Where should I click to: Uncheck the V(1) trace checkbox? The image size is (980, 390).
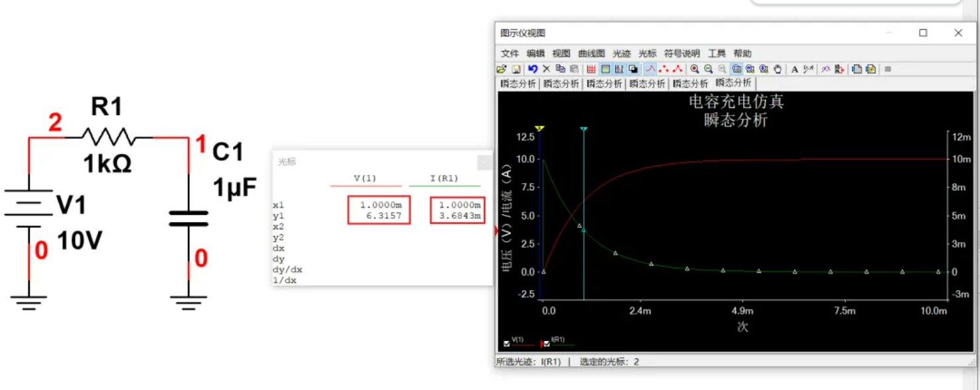(x=507, y=344)
